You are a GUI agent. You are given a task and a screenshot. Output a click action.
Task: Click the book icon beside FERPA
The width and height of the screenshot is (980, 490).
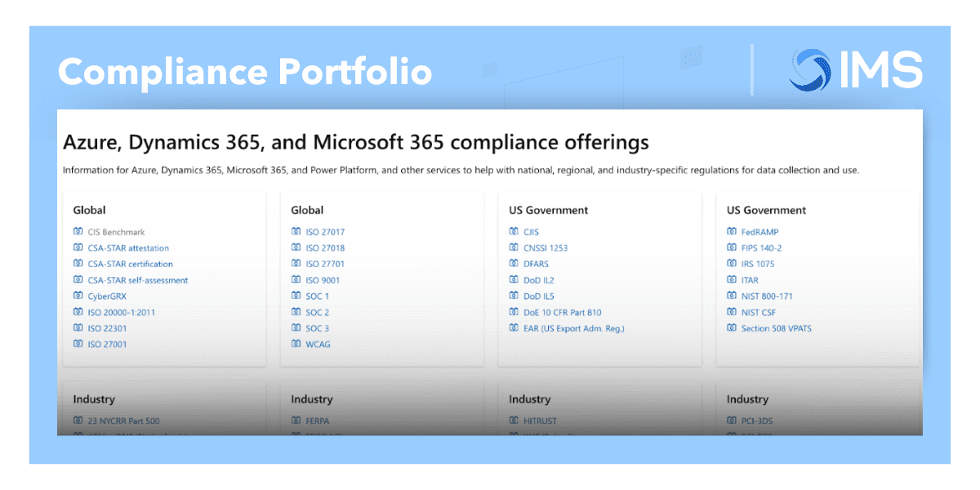[x=296, y=421]
